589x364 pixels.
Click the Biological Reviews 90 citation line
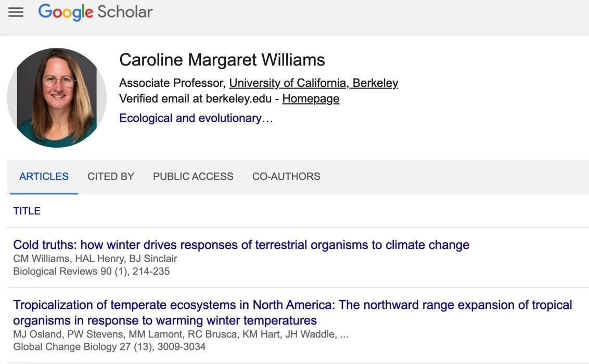[92, 271]
